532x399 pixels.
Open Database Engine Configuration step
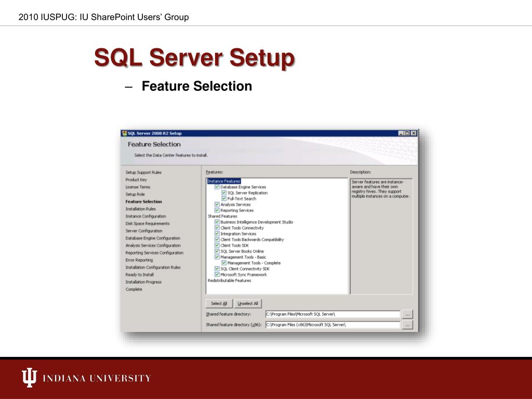tap(153, 238)
